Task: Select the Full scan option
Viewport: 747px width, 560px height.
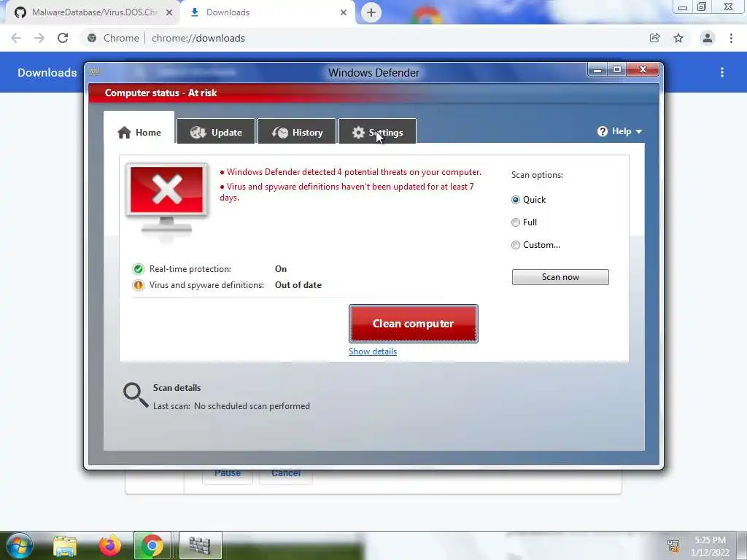Action: coord(516,222)
